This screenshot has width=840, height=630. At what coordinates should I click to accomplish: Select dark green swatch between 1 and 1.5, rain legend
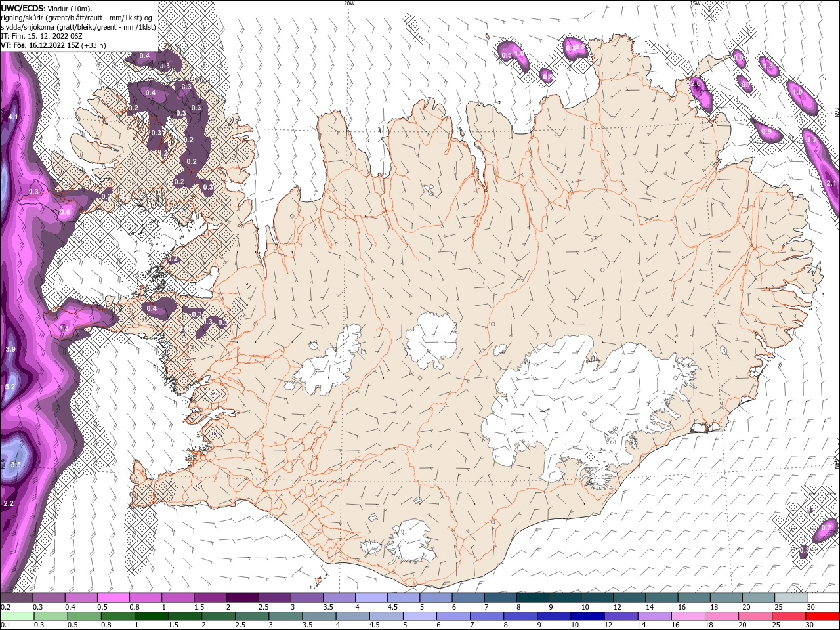pyautogui.click(x=151, y=616)
